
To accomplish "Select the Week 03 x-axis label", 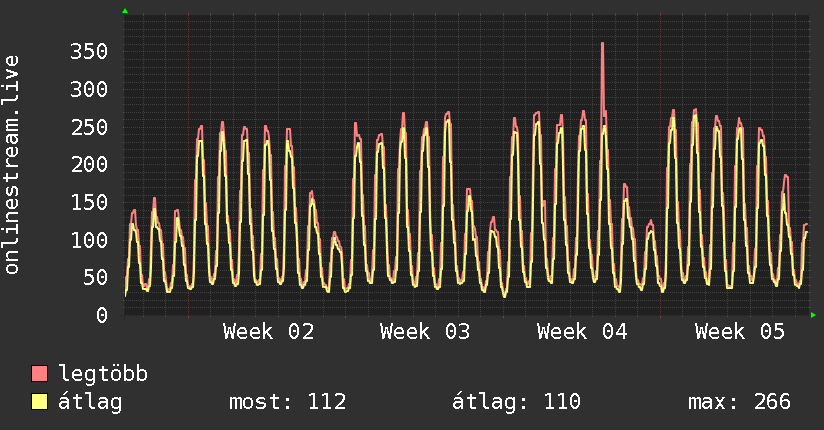I will (x=425, y=332).
